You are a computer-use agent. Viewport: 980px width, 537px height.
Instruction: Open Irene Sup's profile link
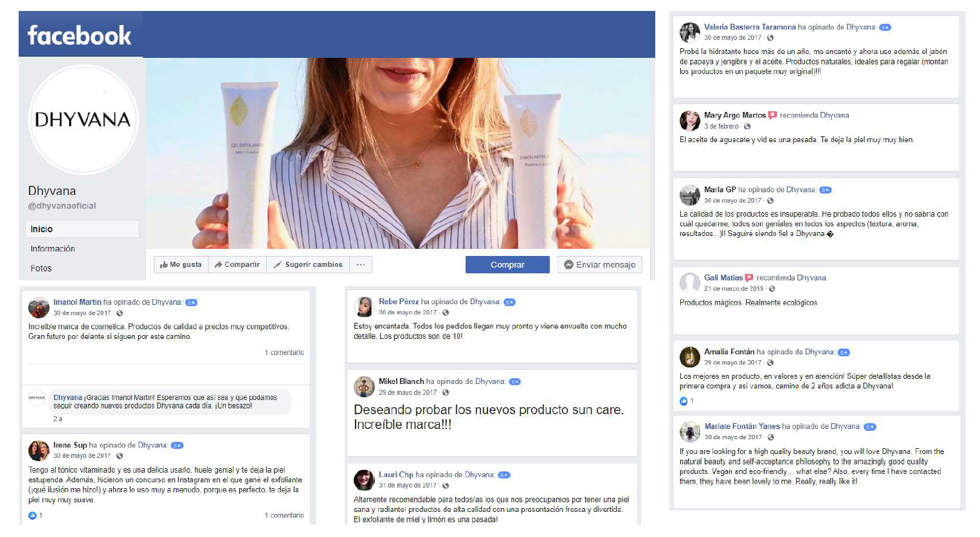pyautogui.click(x=70, y=445)
